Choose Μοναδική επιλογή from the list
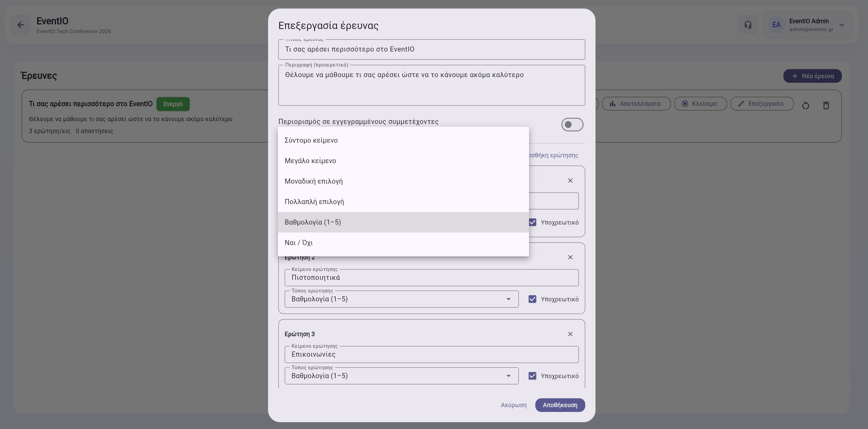This screenshot has width=868, height=429. (x=403, y=182)
